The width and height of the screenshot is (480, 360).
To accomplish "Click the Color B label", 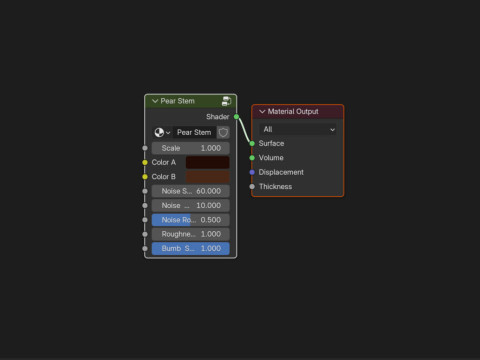I will (163, 177).
